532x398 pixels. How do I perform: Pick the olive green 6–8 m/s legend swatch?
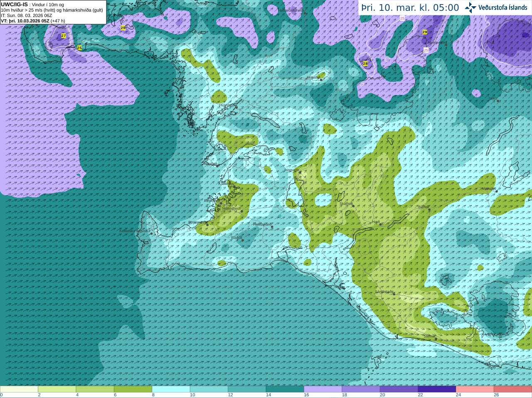pos(133,389)
